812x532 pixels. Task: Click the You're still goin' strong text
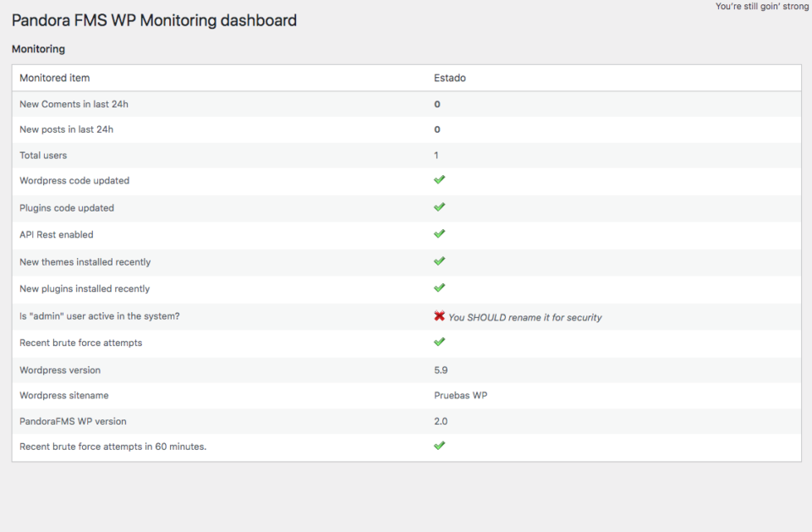tap(762, 6)
